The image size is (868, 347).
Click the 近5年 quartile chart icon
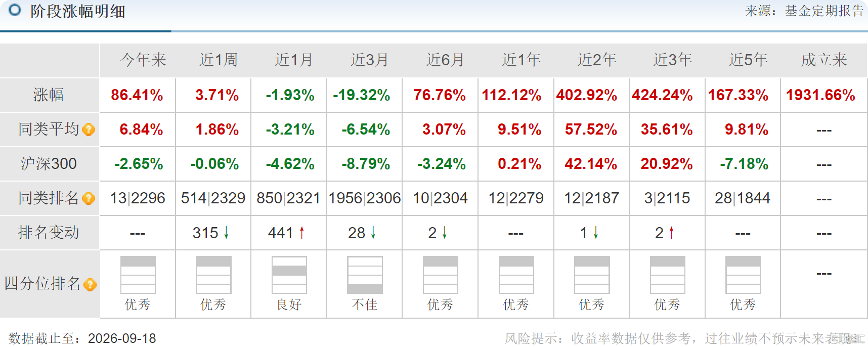[743, 275]
